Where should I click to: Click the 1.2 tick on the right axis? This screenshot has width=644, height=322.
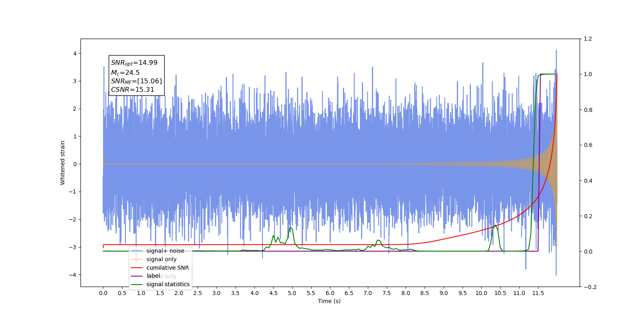click(x=588, y=39)
